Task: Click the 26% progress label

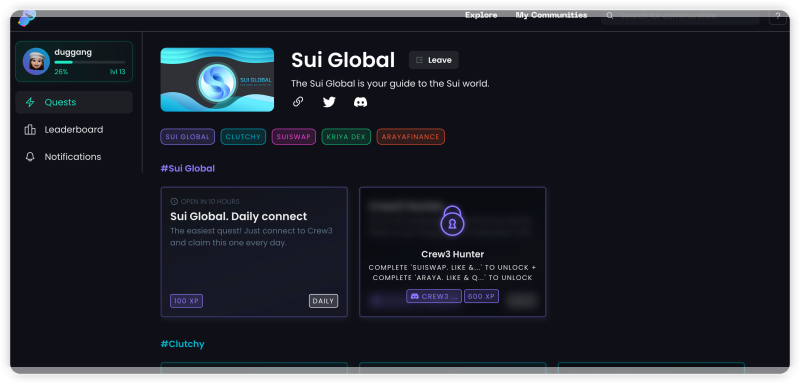Action: tap(61, 72)
